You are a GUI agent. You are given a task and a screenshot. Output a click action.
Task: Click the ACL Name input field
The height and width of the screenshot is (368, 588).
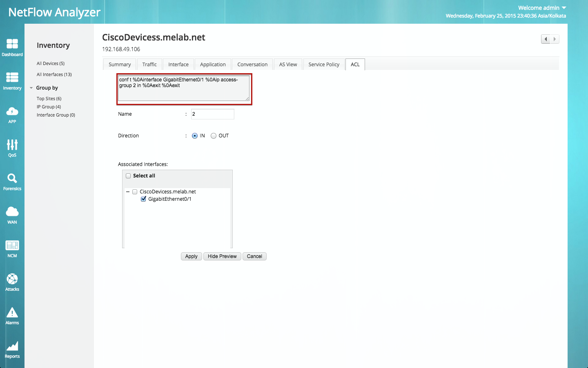pyautogui.click(x=213, y=114)
